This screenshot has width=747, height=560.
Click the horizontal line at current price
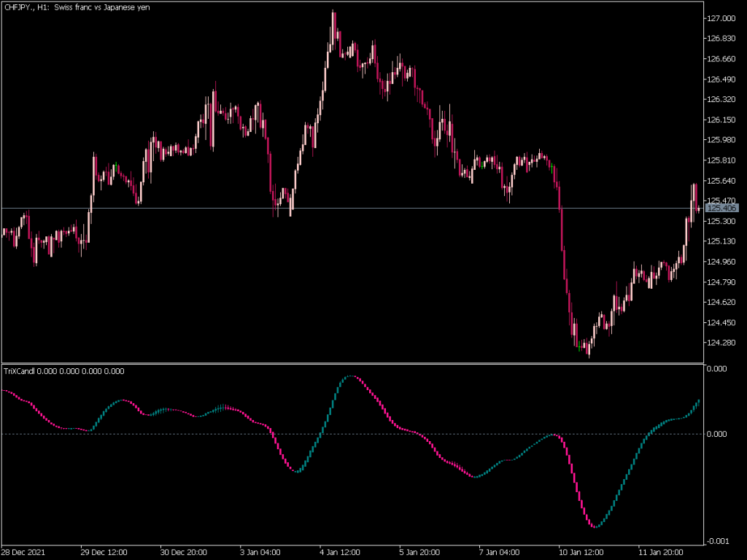pos(365,209)
